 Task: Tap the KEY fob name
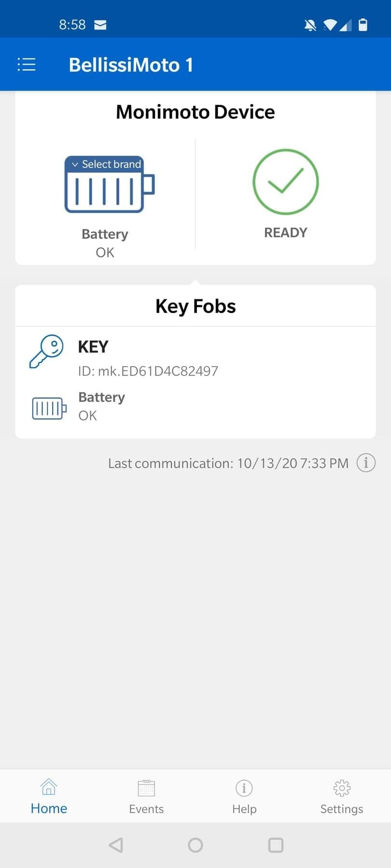click(93, 347)
